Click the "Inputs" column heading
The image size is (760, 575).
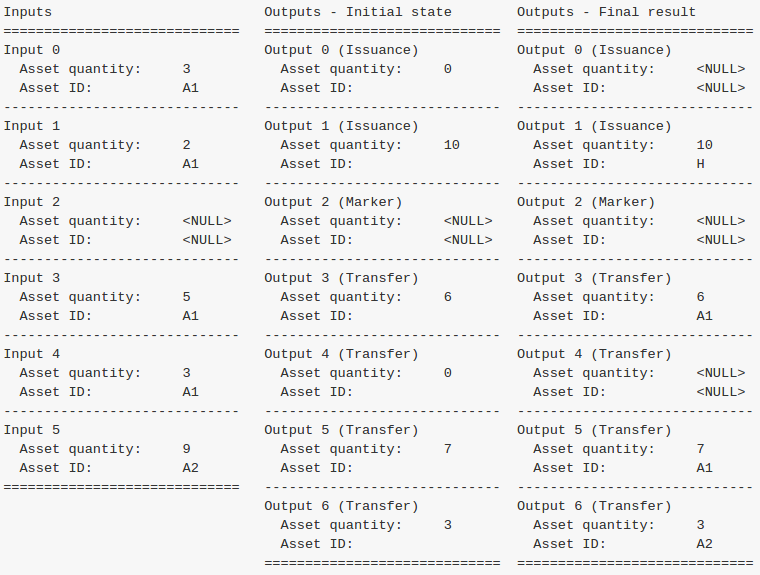point(28,12)
